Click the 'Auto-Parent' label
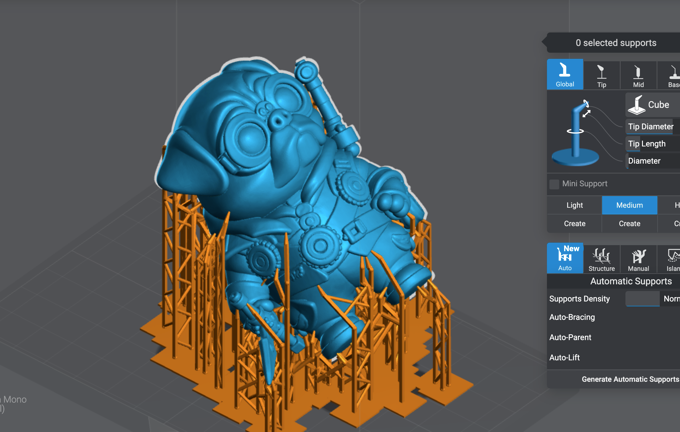The image size is (680, 432). pos(570,337)
